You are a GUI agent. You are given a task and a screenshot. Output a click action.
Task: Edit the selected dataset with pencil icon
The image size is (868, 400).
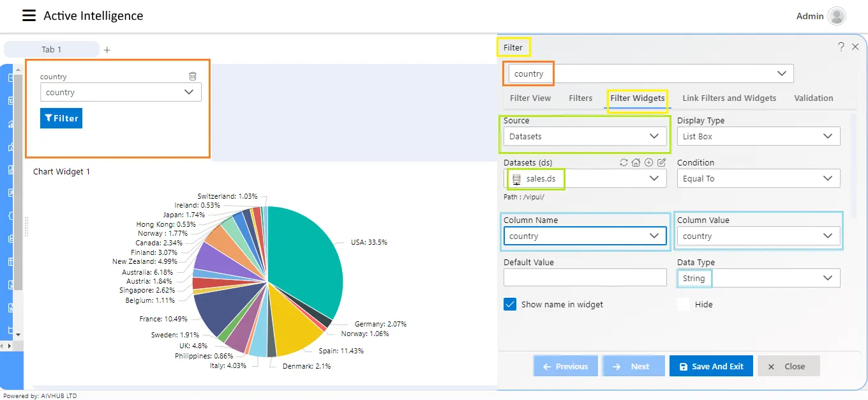tap(661, 162)
